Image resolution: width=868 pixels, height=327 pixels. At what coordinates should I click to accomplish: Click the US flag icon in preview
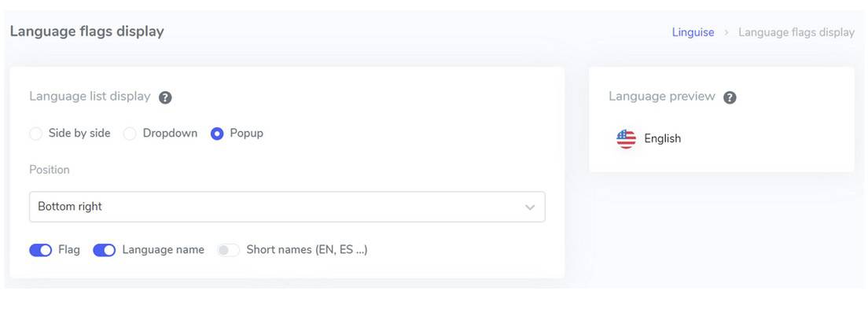(x=626, y=139)
